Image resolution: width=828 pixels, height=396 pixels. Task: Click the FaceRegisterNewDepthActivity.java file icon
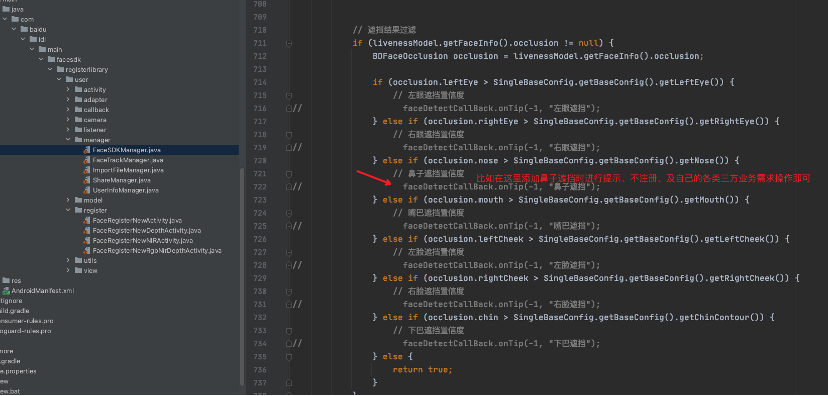87,230
